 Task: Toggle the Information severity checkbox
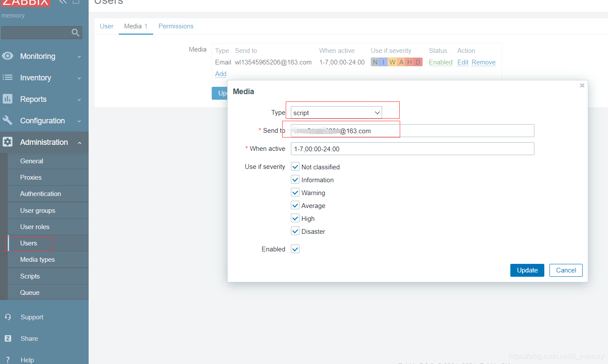point(295,180)
